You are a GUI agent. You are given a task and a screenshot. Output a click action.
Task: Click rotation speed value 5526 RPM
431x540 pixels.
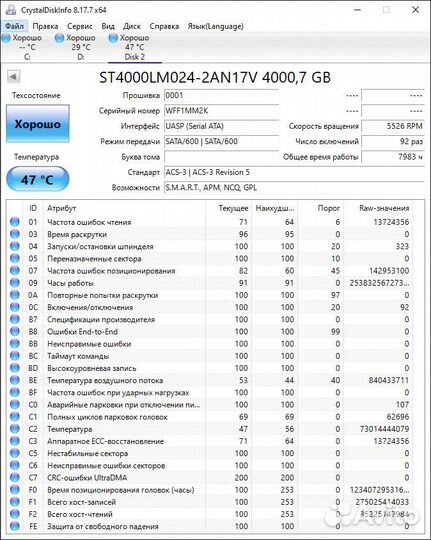pyautogui.click(x=393, y=126)
